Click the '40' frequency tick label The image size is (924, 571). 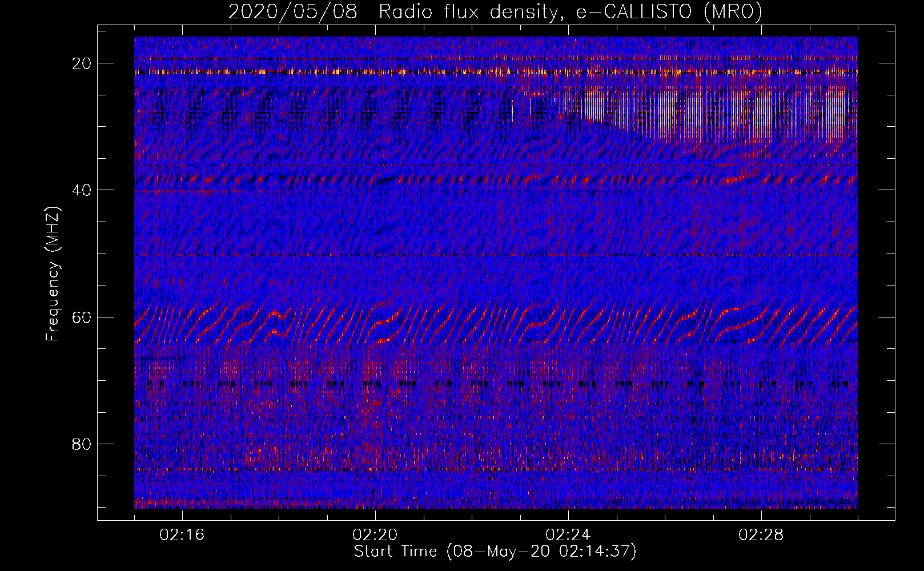tap(82, 190)
